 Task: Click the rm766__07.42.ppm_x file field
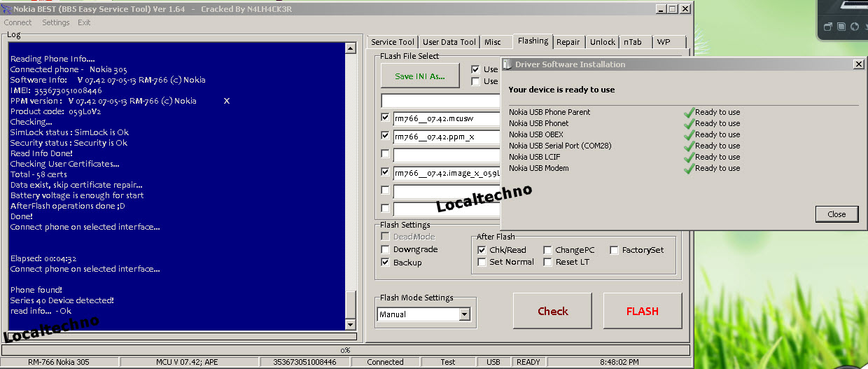[x=445, y=136]
